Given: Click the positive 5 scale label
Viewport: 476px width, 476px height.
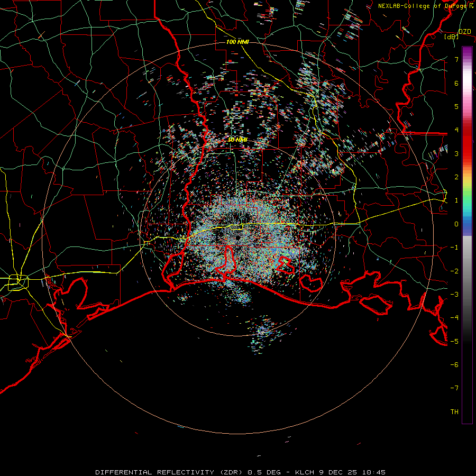Looking at the screenshot, I should (x=456, y=106).
